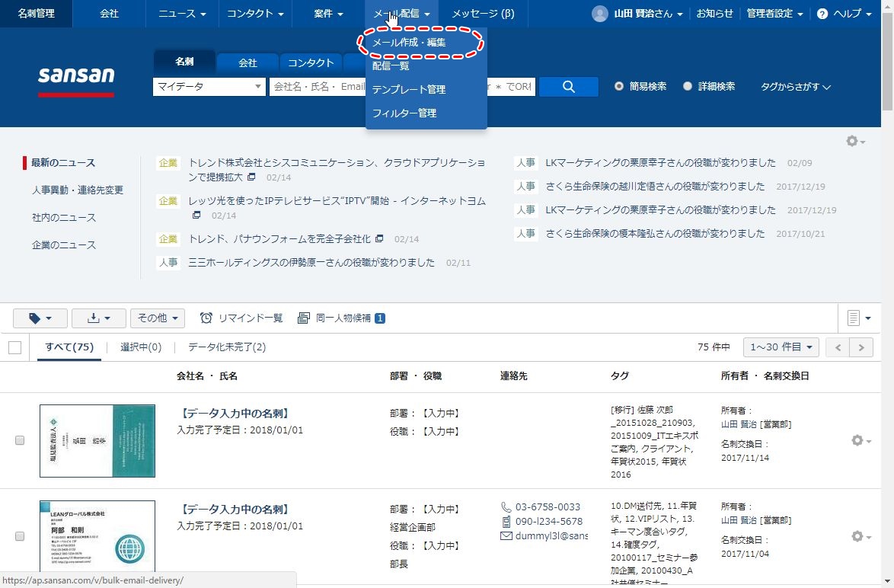This screenshot has height=588, width=894.
Task: Click the search magnifier button
Action: pyautogui.click(x=568, y=87)
